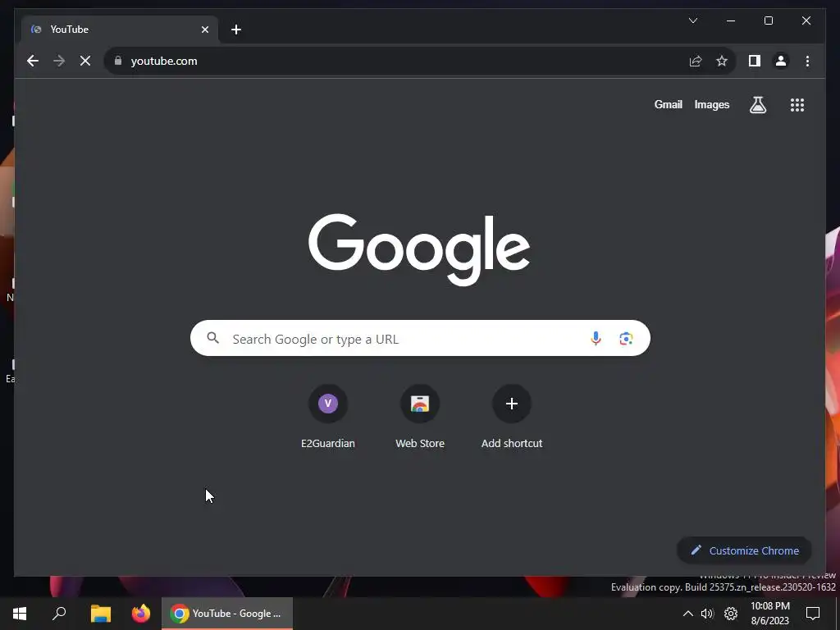Launch Firefox from the taskbar

point(141,614)
